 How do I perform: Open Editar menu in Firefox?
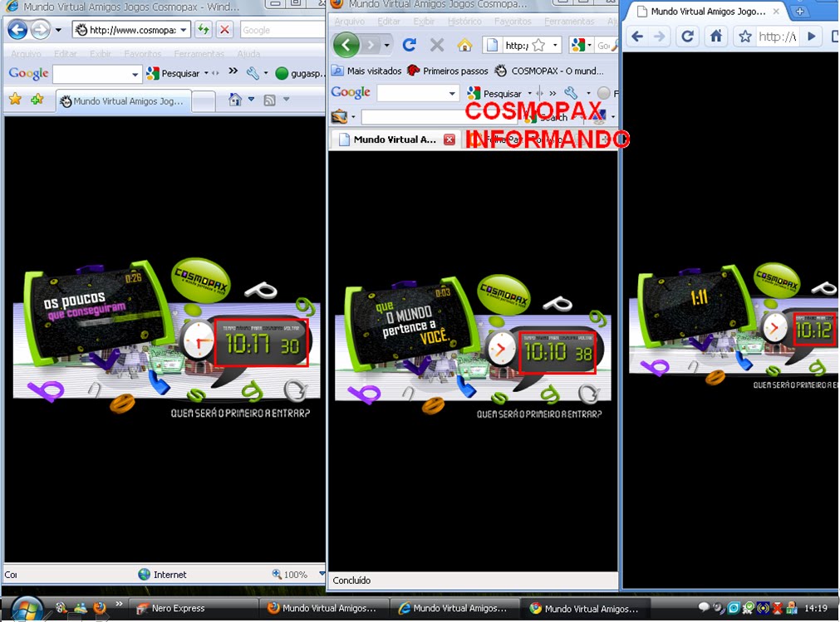(x=389, y=22)
